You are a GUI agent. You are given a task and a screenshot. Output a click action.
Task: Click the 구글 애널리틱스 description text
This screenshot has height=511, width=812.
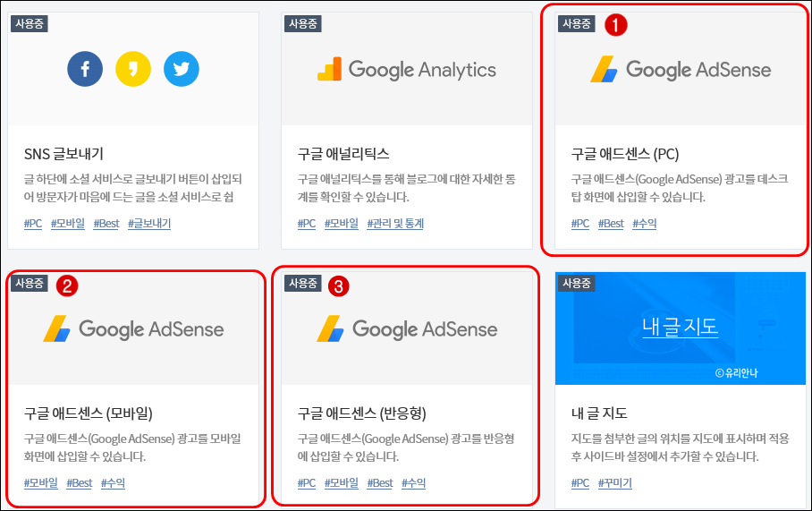point(407,188)
